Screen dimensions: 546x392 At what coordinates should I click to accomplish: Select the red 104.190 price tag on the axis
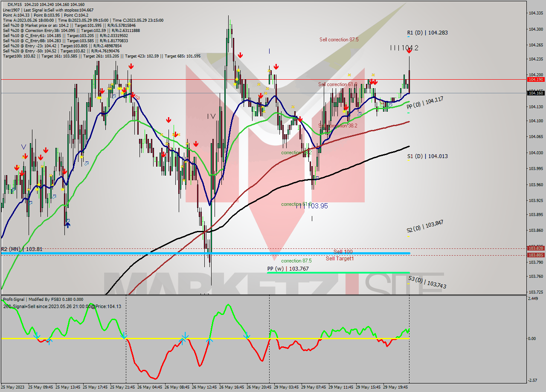click(x=535, y=79)
